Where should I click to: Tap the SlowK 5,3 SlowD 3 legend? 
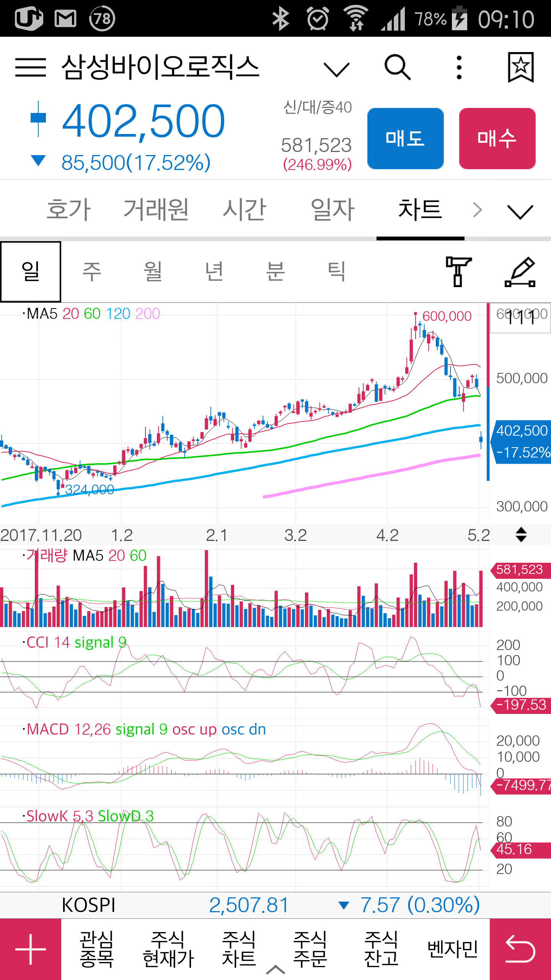click(x=88, y=816)
